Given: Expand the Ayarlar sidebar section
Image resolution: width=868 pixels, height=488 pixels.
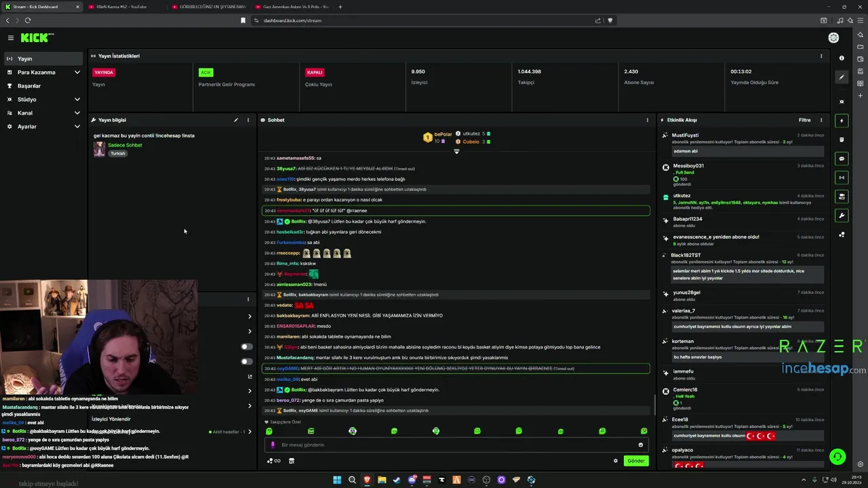Looking at the screenshot, I should tap(44, 127).
